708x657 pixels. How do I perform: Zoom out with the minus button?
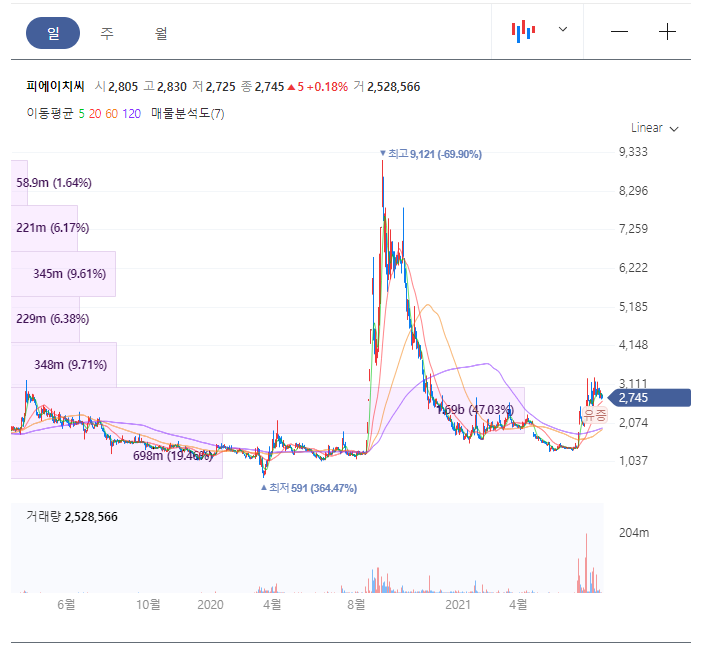pyautogui.click(x=620, y=32)
